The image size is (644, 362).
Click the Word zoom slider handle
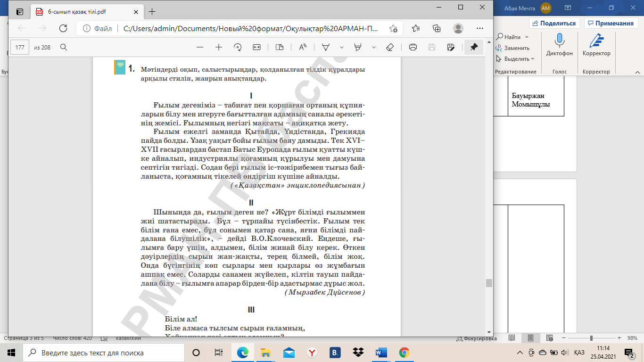pos(591,338)
